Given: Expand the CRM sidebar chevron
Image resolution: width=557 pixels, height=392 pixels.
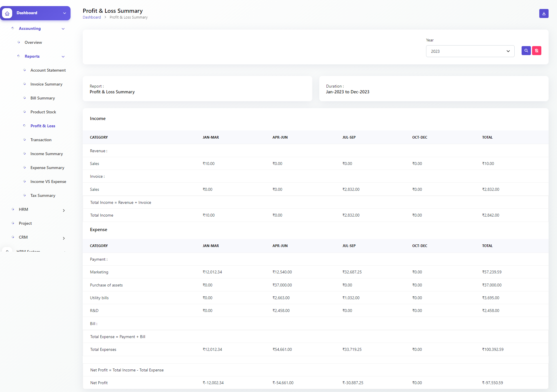Looking at the screenshot, I should click(x=64, y=238).
